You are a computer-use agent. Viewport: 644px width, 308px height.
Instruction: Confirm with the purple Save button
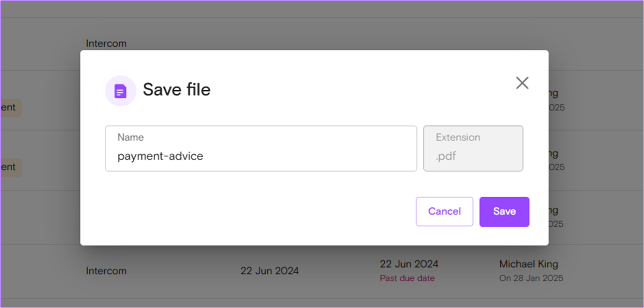coord(504,212)
